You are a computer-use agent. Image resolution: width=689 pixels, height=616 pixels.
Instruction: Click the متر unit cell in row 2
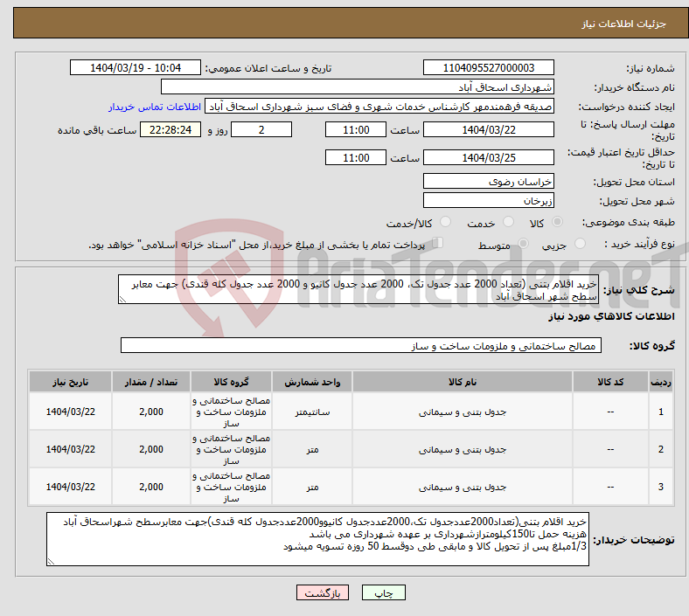pyautogui.click(x=312, y=449)
